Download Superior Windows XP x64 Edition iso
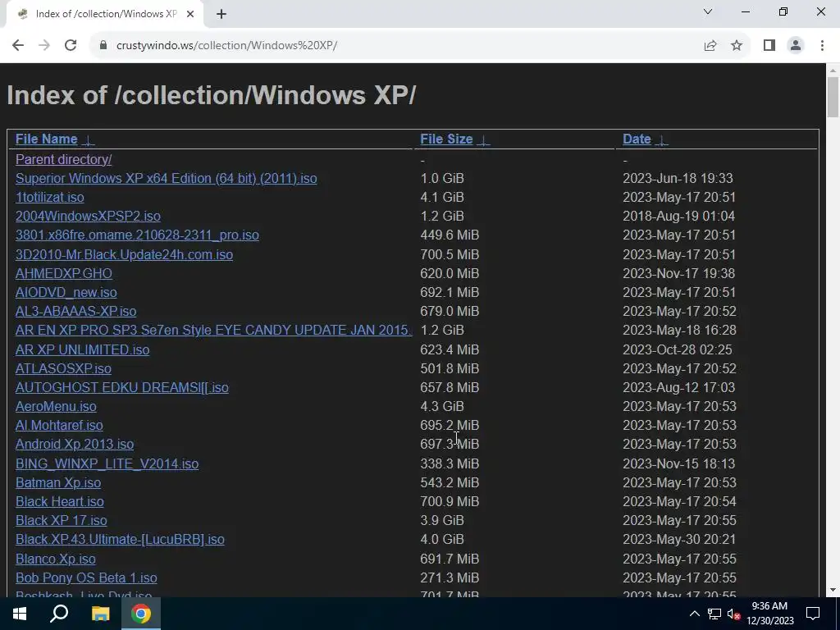The image size is (840, 630). point(166,178)
